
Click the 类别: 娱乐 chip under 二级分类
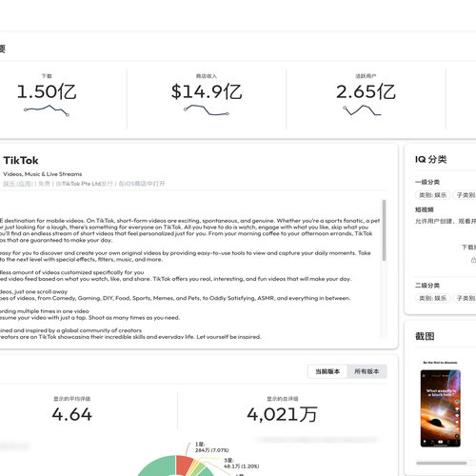point(432,298)
